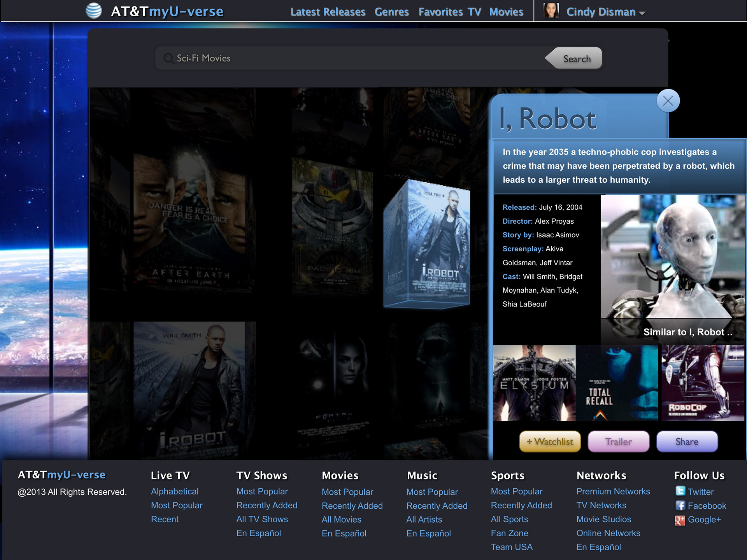The height and width of the screenshot is (560, 747).
Task: Open the Favorites menu item
Action: pos(440,12)
